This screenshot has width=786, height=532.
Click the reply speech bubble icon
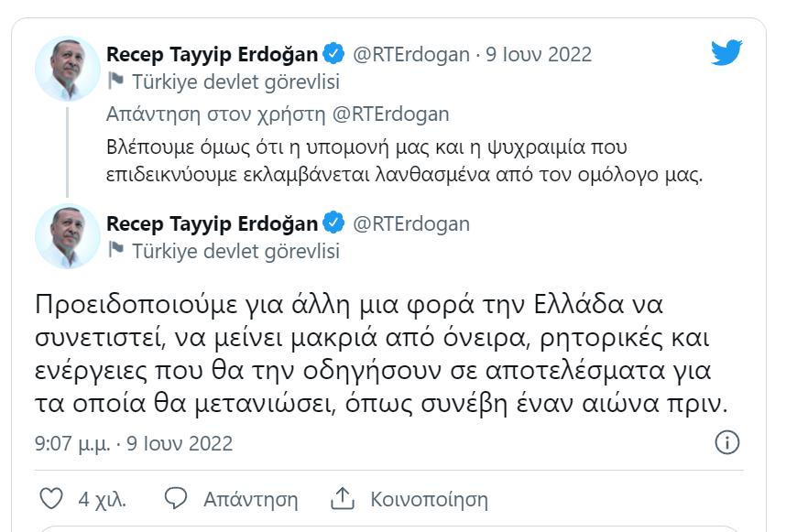175,499
